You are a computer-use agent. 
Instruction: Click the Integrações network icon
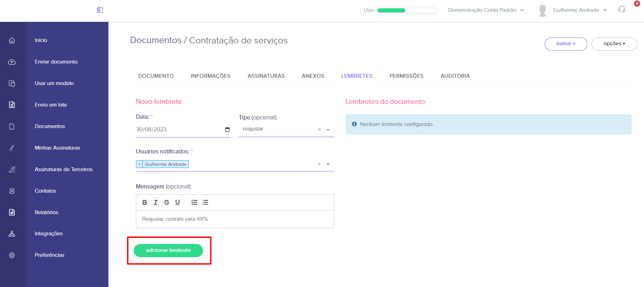coord(12,234)
